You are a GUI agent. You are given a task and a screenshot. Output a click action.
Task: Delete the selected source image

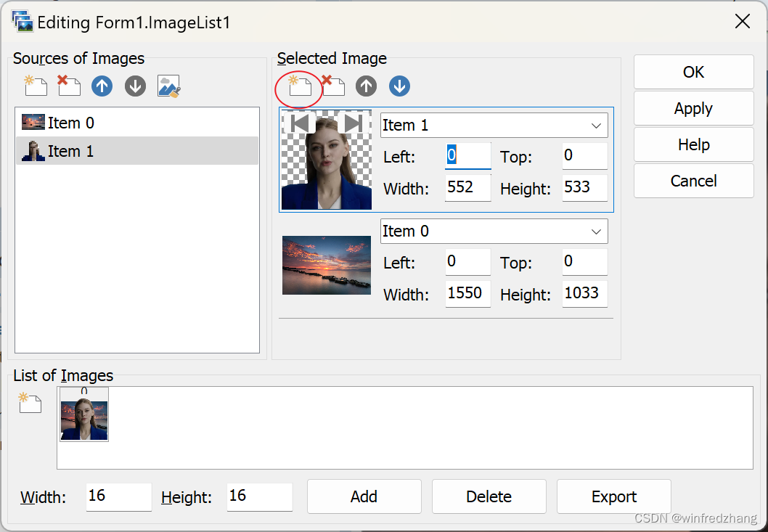(69, 86)
